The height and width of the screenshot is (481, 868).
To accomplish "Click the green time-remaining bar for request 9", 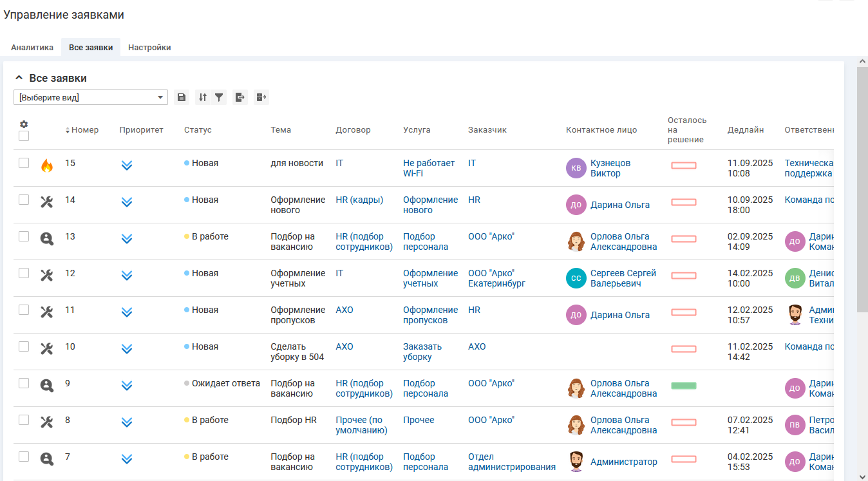I will pyautogui.click(x=683, y=386).
